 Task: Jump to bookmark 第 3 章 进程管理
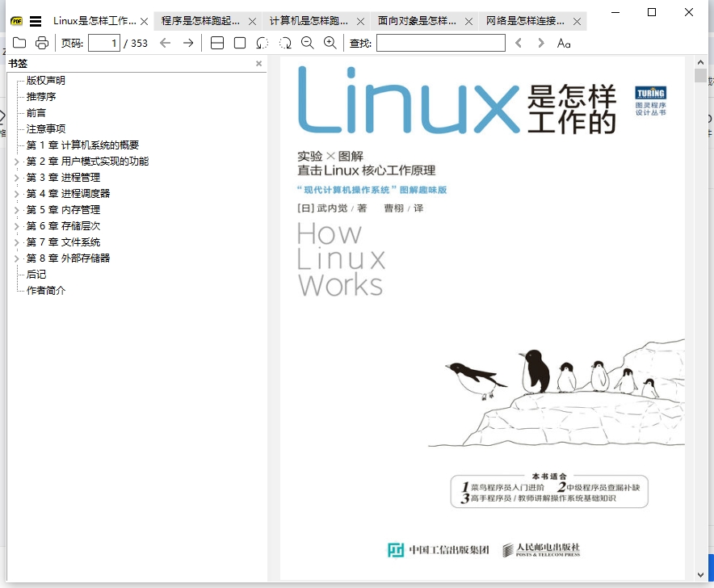click(x=63, y=177)
